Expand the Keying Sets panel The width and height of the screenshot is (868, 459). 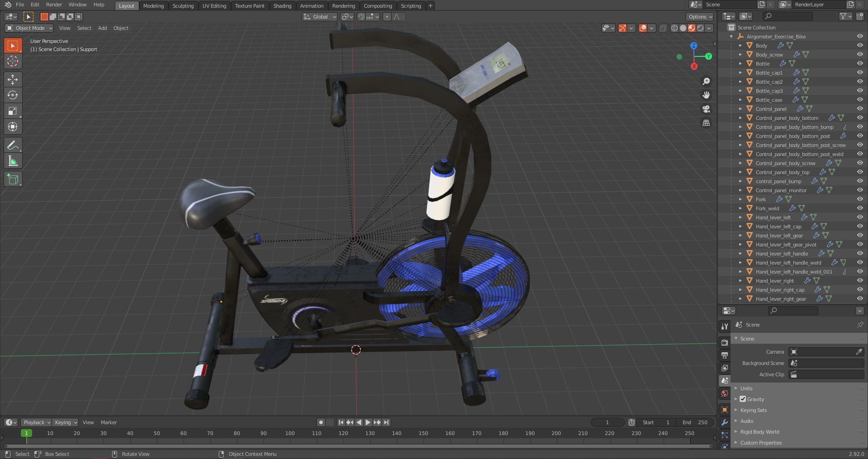coord(753,410)
